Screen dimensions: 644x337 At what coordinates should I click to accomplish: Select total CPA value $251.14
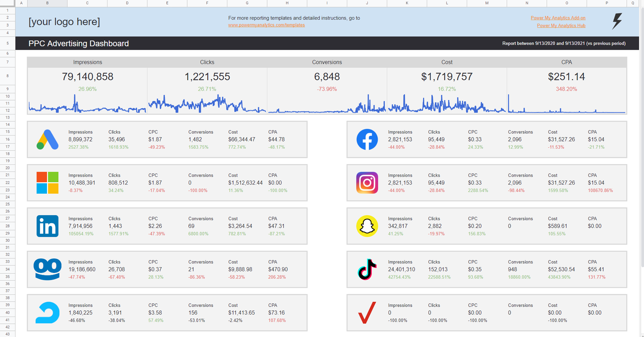pyautogui.click(x=567, y=77)
